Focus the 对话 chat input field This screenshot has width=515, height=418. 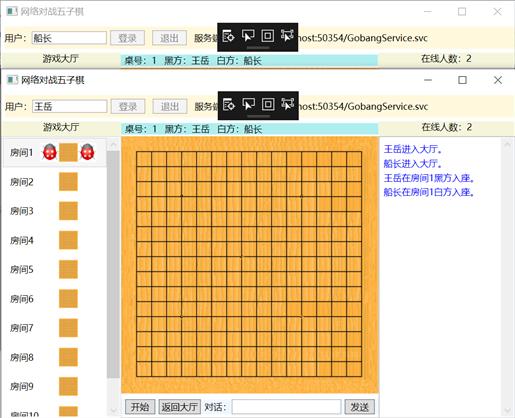click(286, 407)
